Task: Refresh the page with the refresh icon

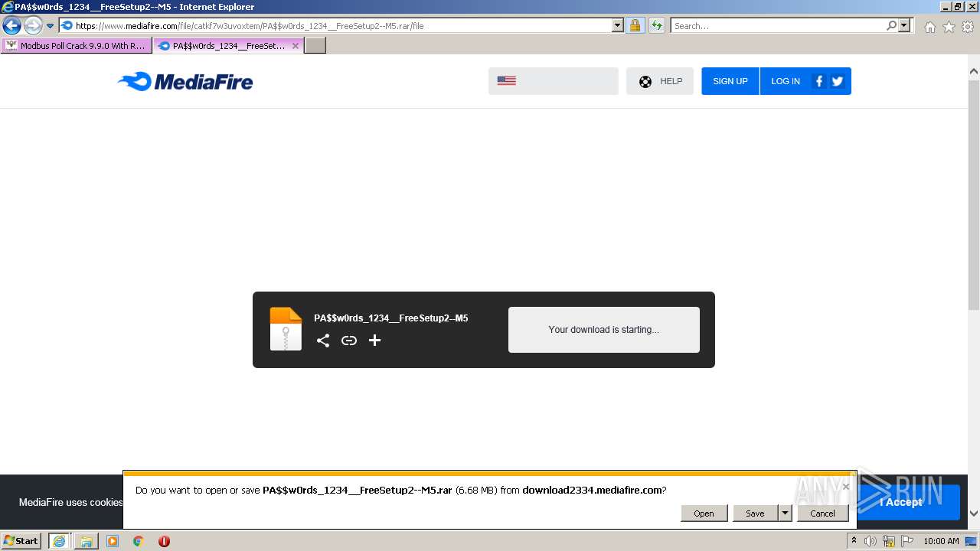Action: tap(657, 26)
